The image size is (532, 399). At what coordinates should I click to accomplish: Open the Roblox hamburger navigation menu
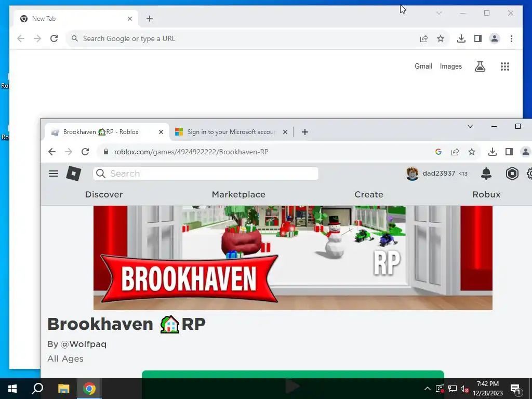tap(54, 174)
